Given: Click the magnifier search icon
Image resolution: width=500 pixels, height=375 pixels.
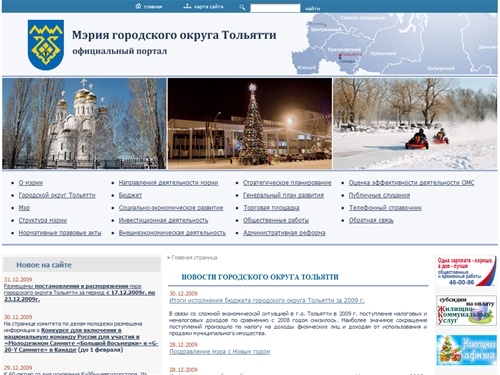Looking at the screenshot, I should point(242,7).
